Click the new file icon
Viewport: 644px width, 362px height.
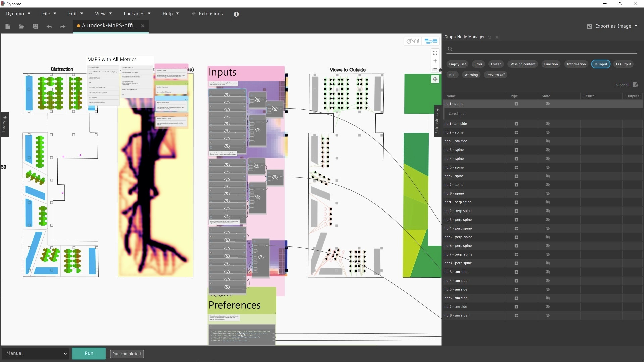[x=8, y=26]
